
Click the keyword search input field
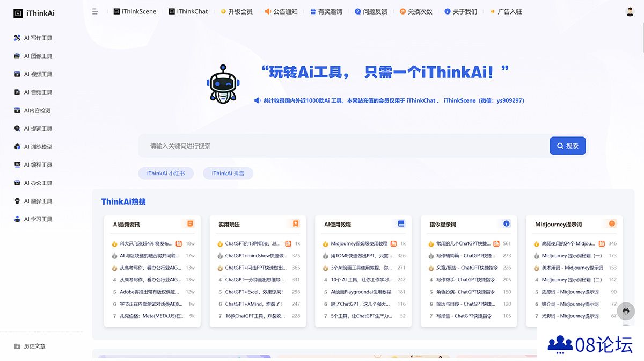point(343,146)
